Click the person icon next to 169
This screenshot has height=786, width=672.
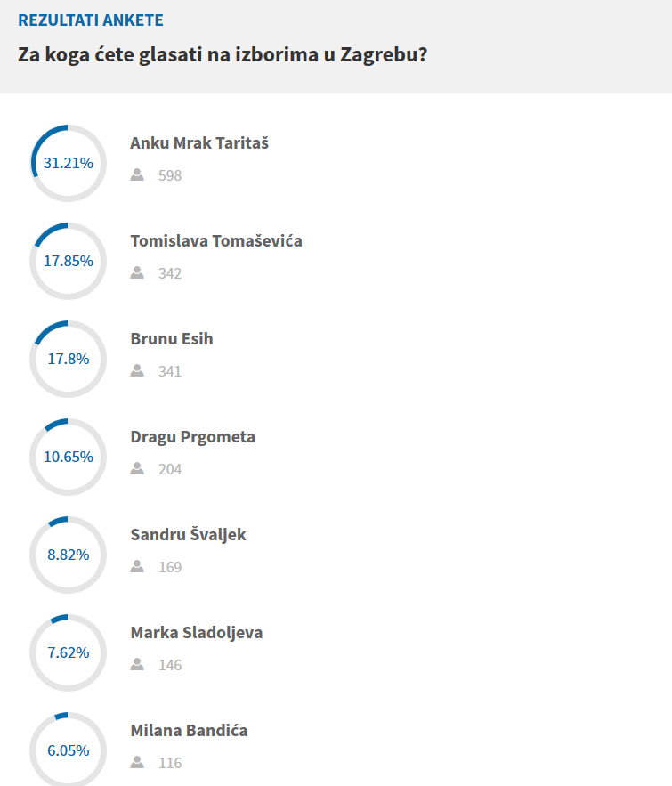point(137,567)
